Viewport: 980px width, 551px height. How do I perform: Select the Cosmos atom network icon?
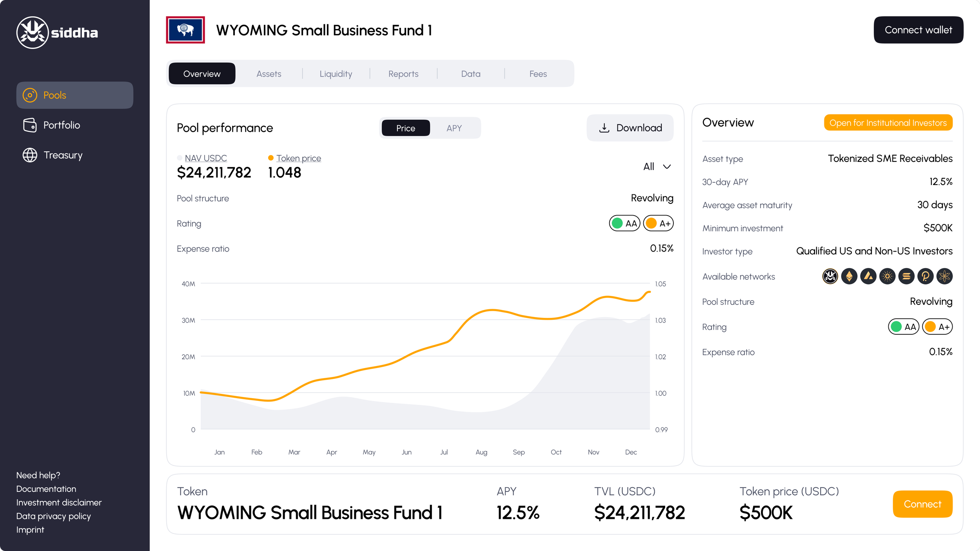point(944,276)
